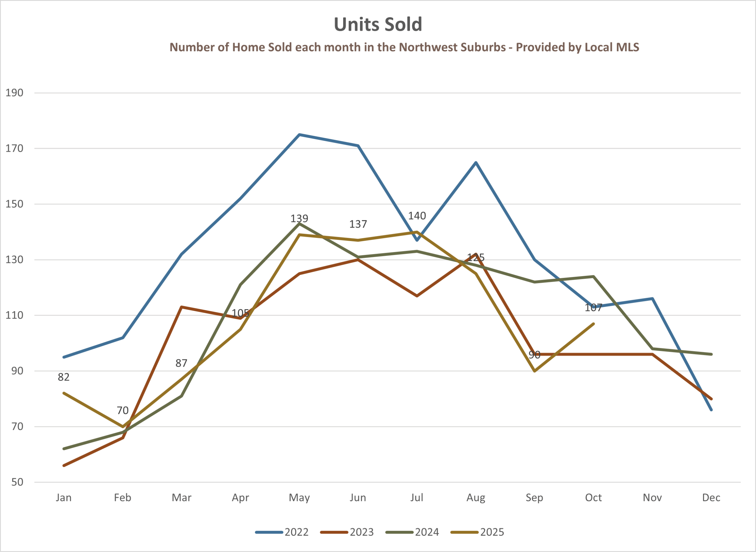Click the "Units Sold" chart title

[x=378, y=24]
